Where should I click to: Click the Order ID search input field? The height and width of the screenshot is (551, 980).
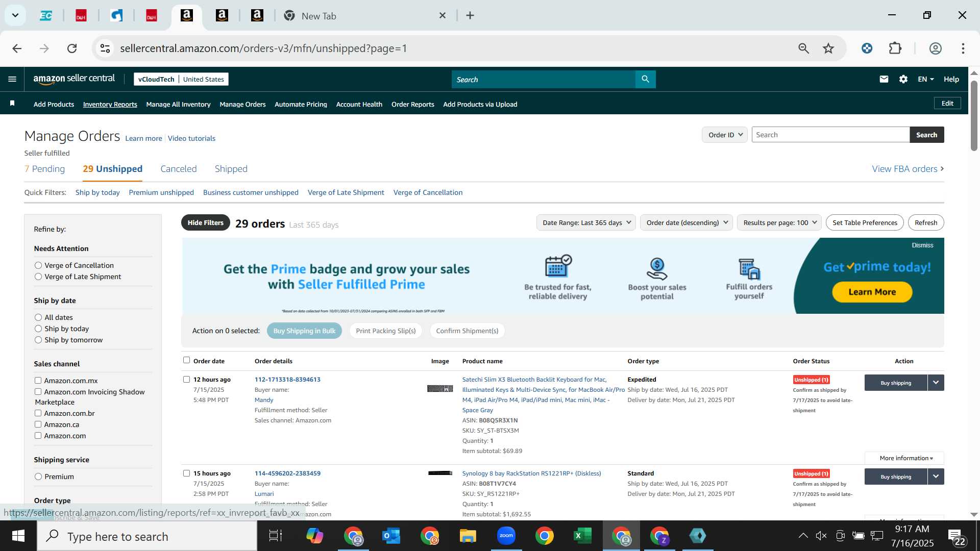pyautogui.click(x=830, y=135)
